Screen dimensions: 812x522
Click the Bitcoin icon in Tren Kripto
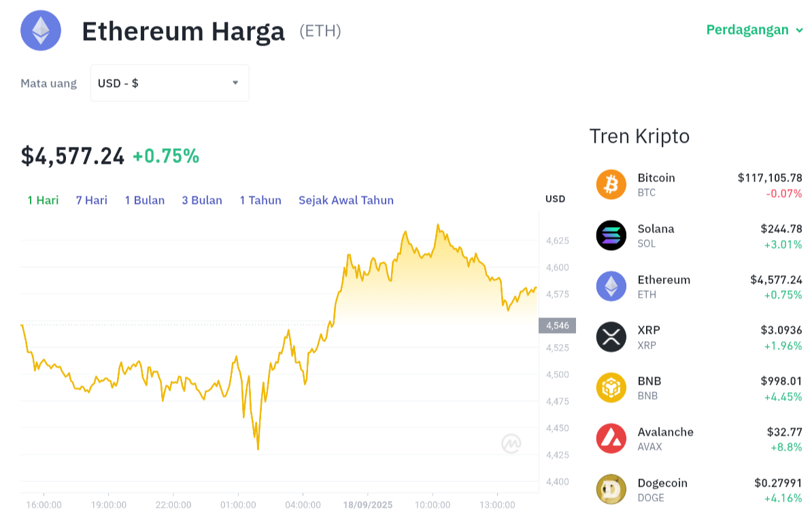tap(611, 185)
